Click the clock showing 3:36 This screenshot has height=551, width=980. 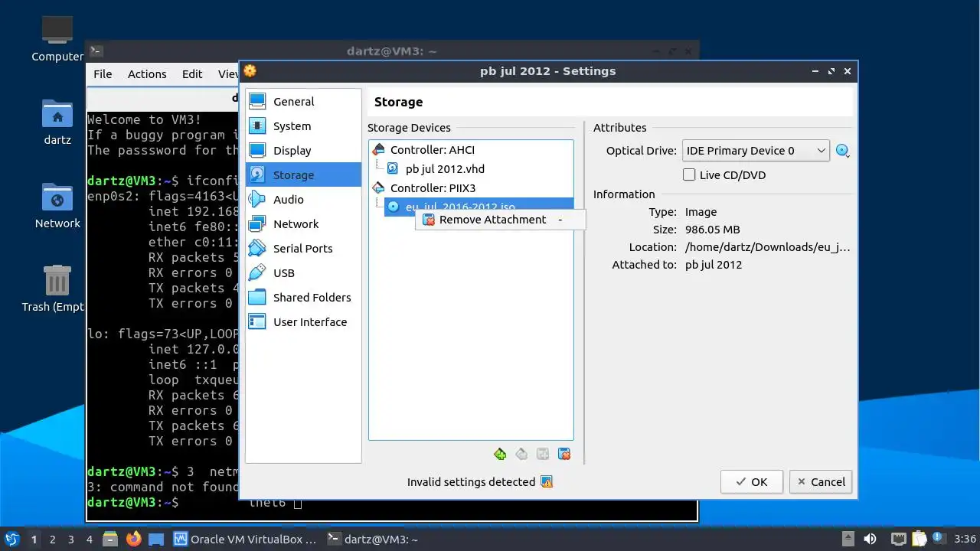tap(965, 539)
